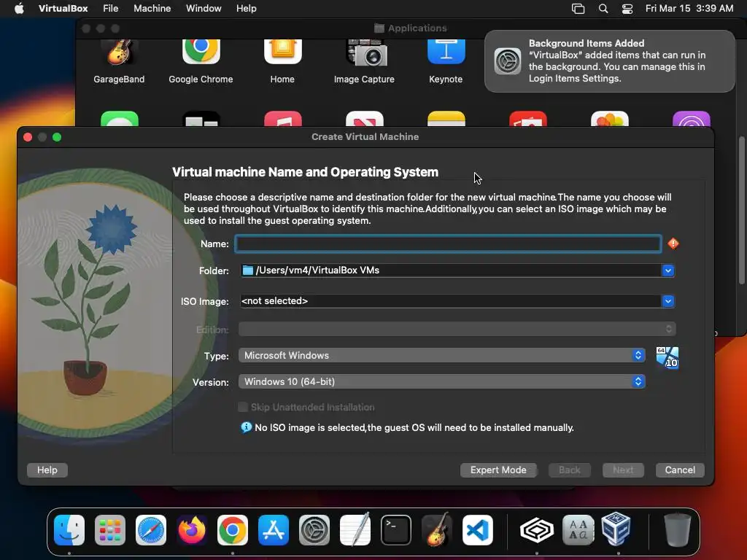Open GarageBand guitar icon in dock
This screenshot has height=560, width=747.
[437, 529]
